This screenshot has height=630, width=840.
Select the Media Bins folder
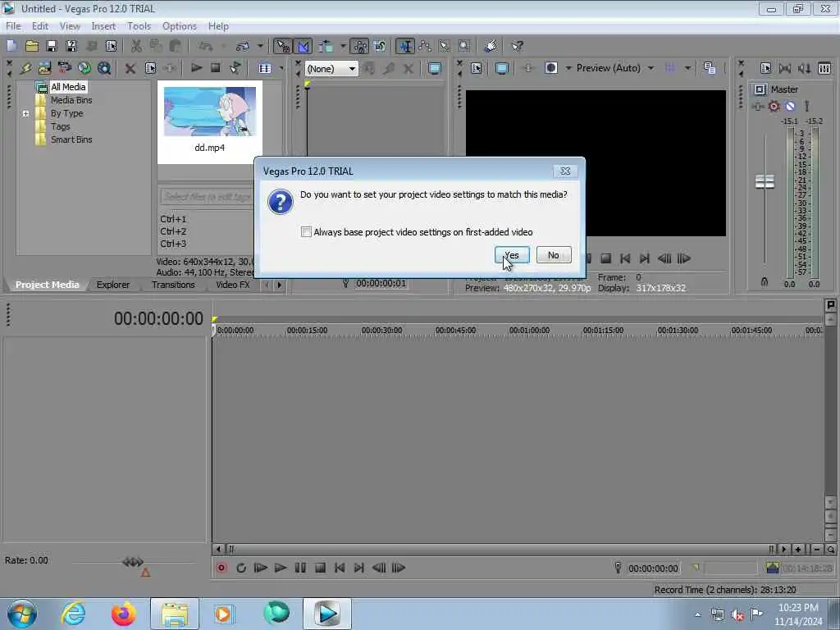[x=71, y=100]
